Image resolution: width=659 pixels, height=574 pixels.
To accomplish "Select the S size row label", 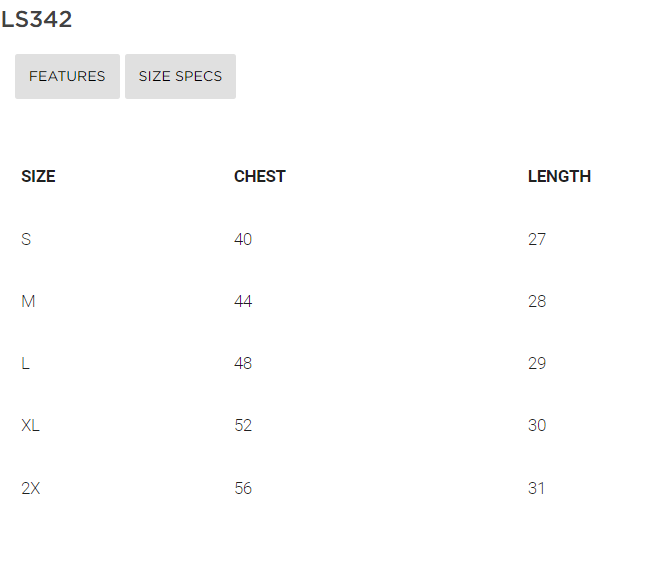I will coord(26,239).
